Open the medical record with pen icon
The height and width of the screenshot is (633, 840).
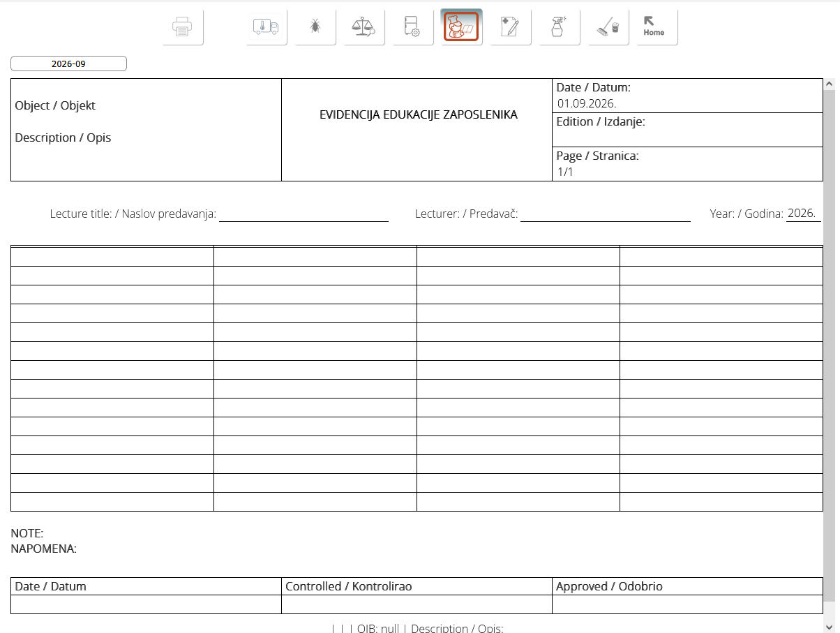pos(511,27)
